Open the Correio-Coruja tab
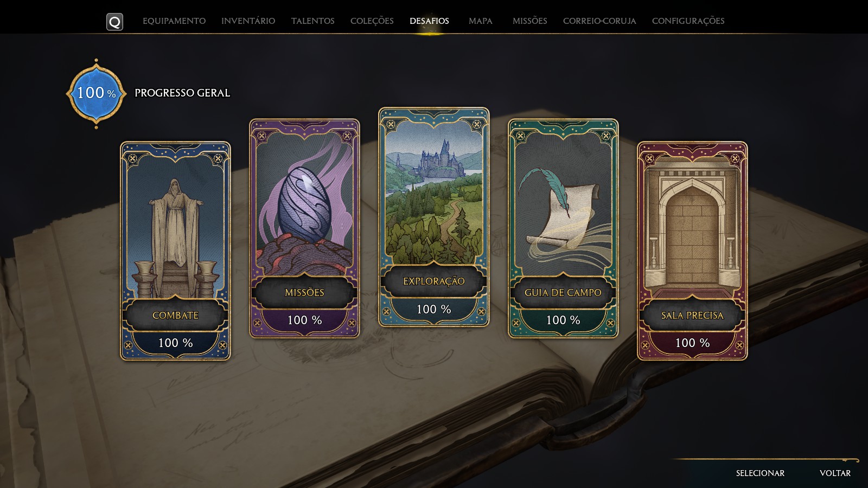Image resolution: width=868 pixels, height=488 pixels. 599,21
